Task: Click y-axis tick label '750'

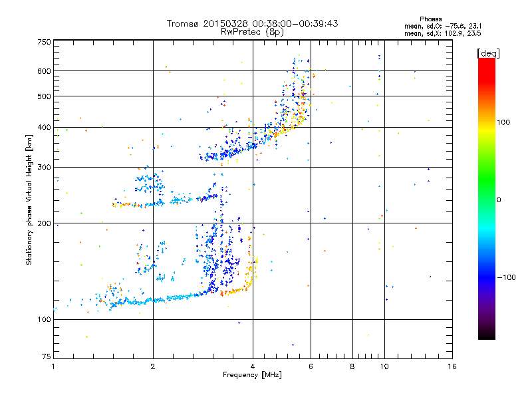Action: pos(44,42)
